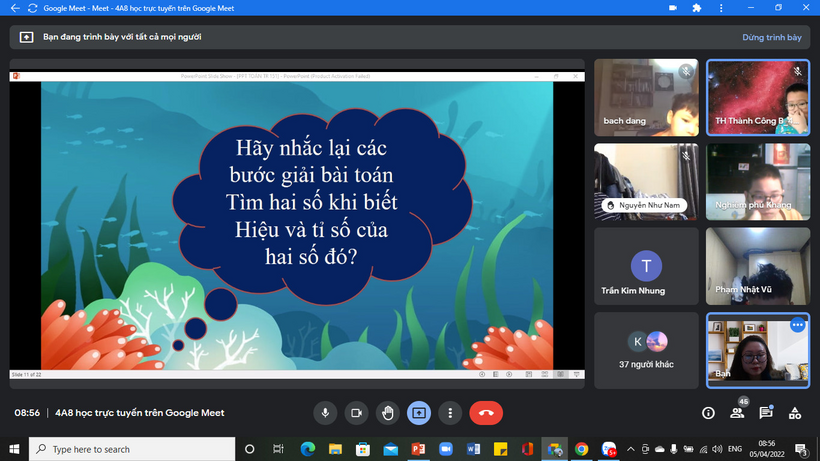Open meeting details info icon
The height and width of the screenshot is (461, 820).
point(708,412)
